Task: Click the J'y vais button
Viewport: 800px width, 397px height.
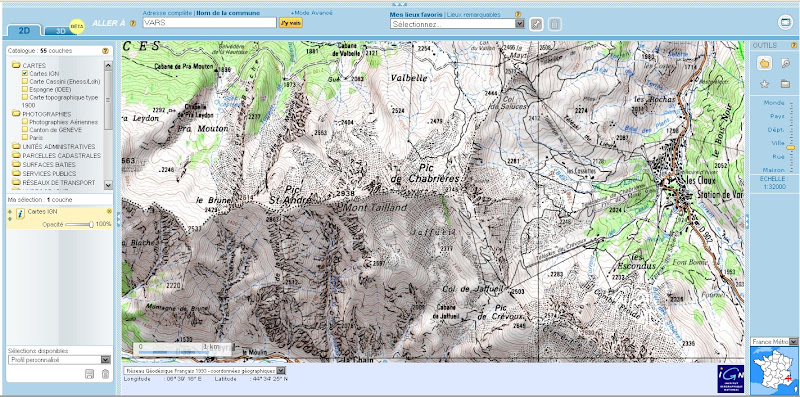Action: [290, 22]
